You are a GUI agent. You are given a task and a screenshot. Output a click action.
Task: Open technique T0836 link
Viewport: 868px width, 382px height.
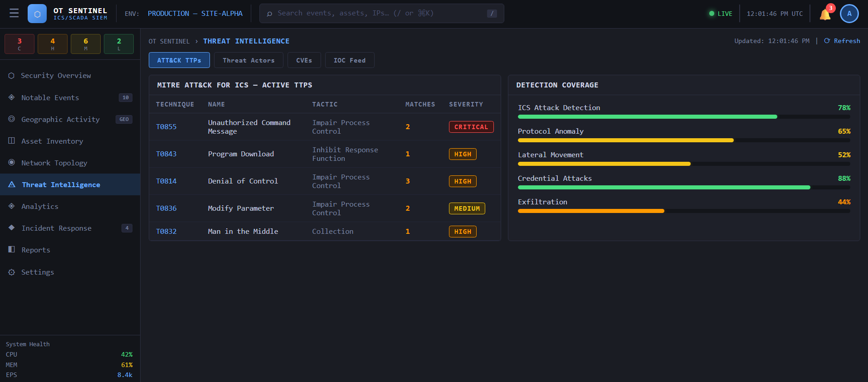point(166,208)
